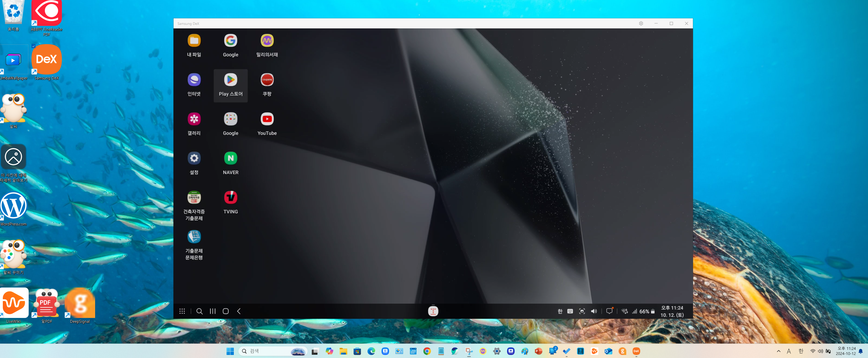Click the DeX taskbar search icon
The width and height of the screenshot is (868, 358).
point(199,311)
